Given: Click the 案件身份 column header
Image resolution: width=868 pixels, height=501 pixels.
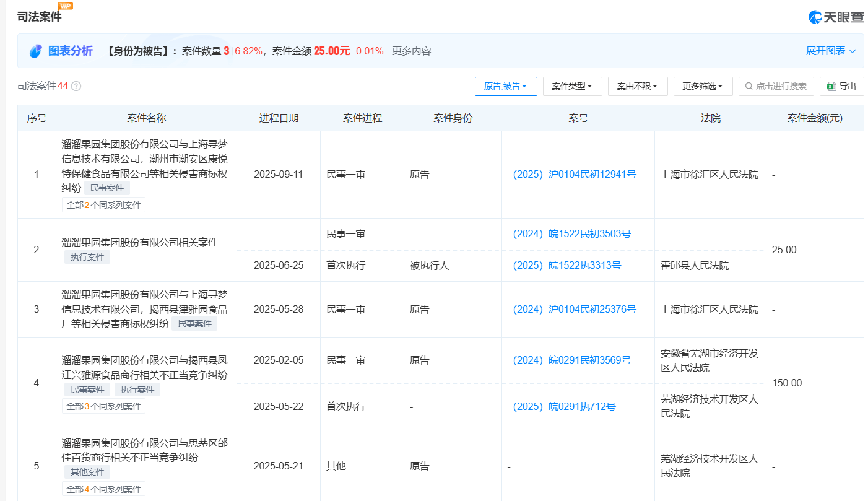Looking at the screenshot, I should (x=453, y=118).
